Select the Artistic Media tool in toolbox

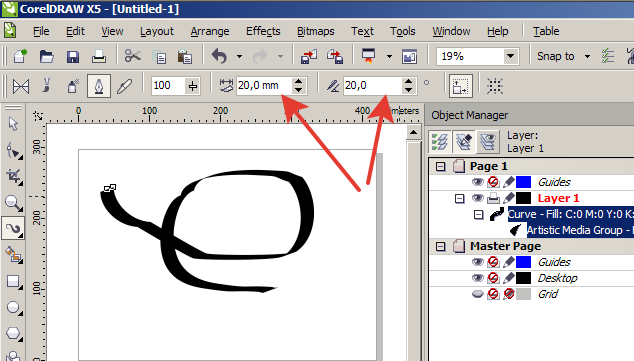tap(13, 228)
